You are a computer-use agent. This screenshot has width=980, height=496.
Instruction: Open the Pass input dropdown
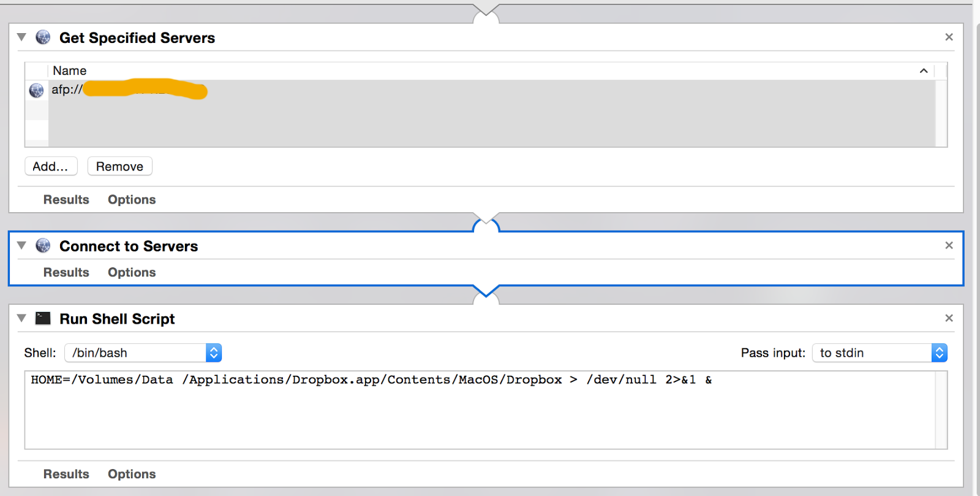880,353
